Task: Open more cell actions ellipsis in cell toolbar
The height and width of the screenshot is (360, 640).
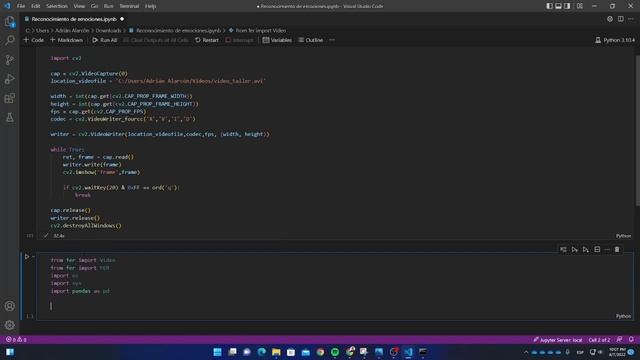Action: click(607, 249)
